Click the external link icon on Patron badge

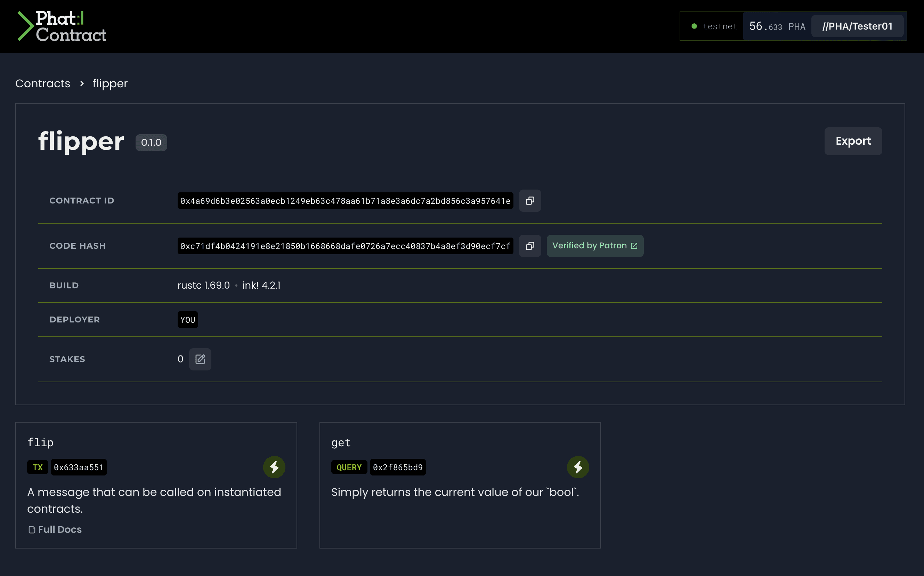[x=634, y=246]
